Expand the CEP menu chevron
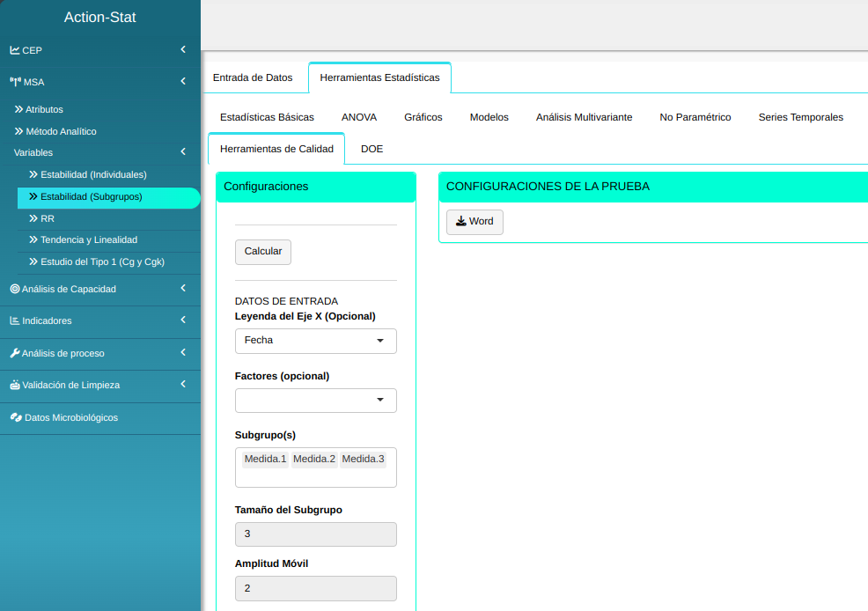This screenshot has height=611, width=868. click(183, 50)
